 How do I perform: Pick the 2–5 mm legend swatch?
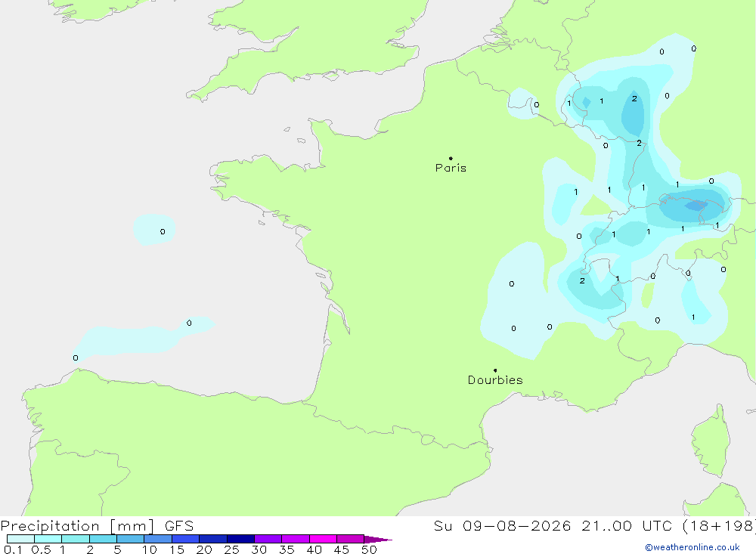pos(103,539)
